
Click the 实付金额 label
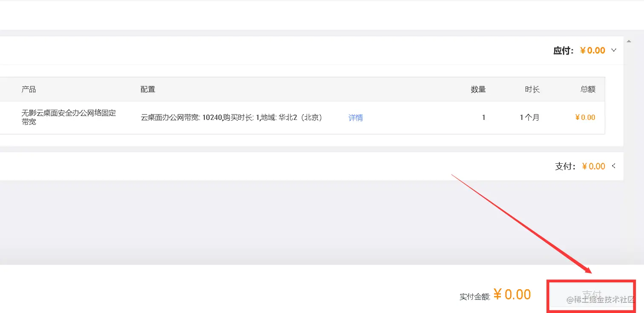[x=475, y=297]
